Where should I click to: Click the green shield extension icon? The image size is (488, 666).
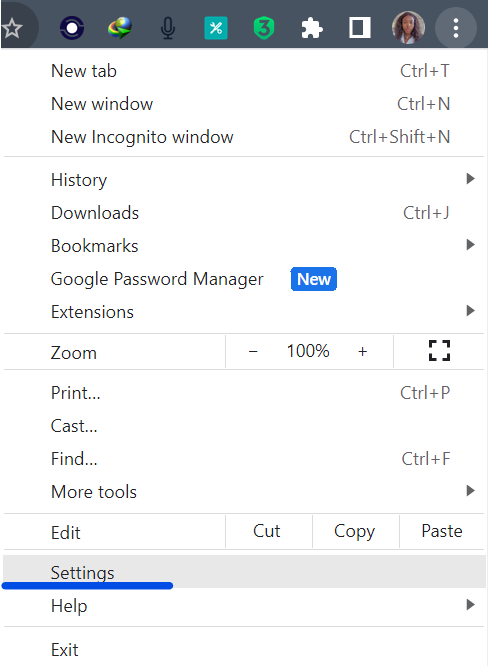[264, 28]
